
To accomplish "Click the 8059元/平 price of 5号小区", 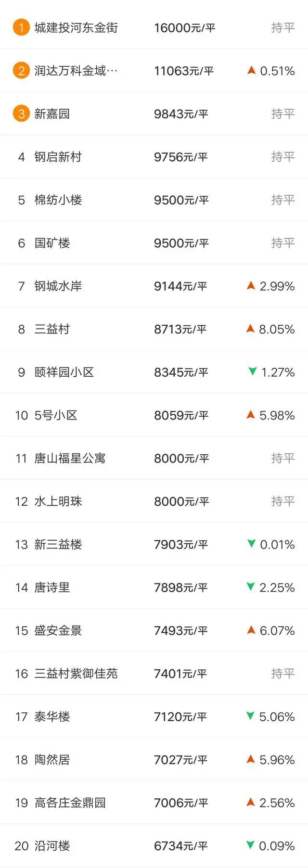I will [x=181, y=415].
